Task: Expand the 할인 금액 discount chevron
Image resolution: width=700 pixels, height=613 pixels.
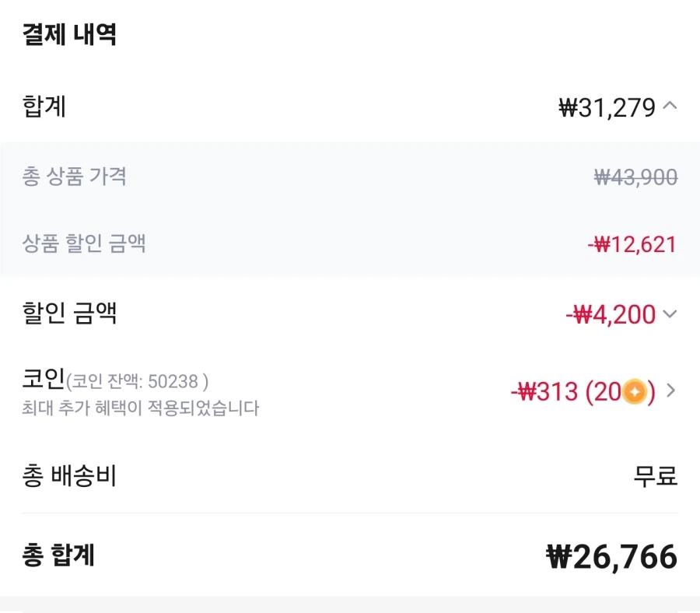Action: [x=670, y=315]
